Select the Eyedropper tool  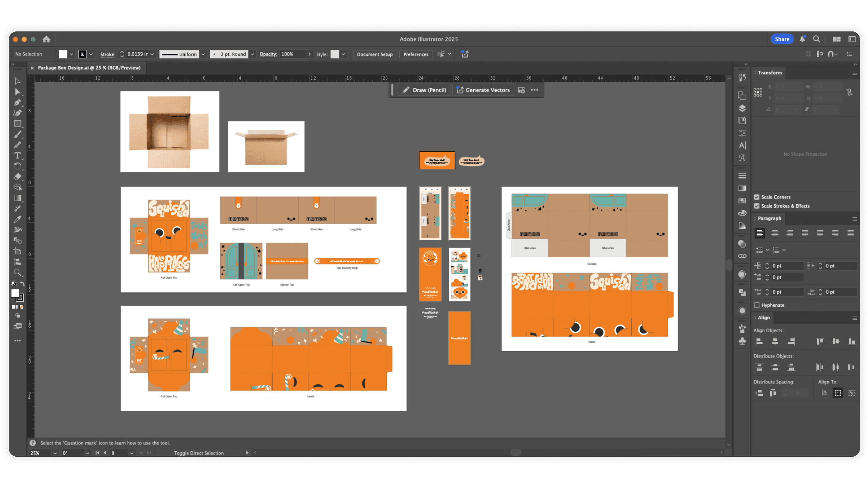[x=18, y=219]
